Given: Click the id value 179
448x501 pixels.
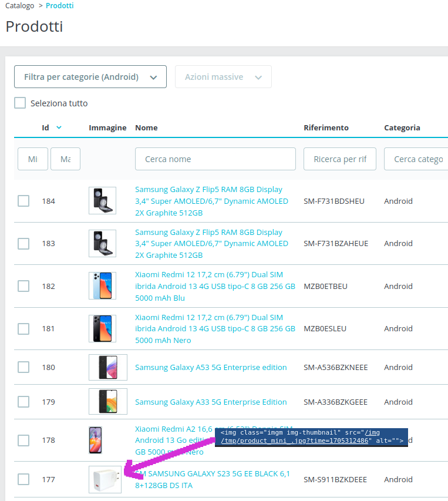Looking at the screenshot, I should point(49,402).
